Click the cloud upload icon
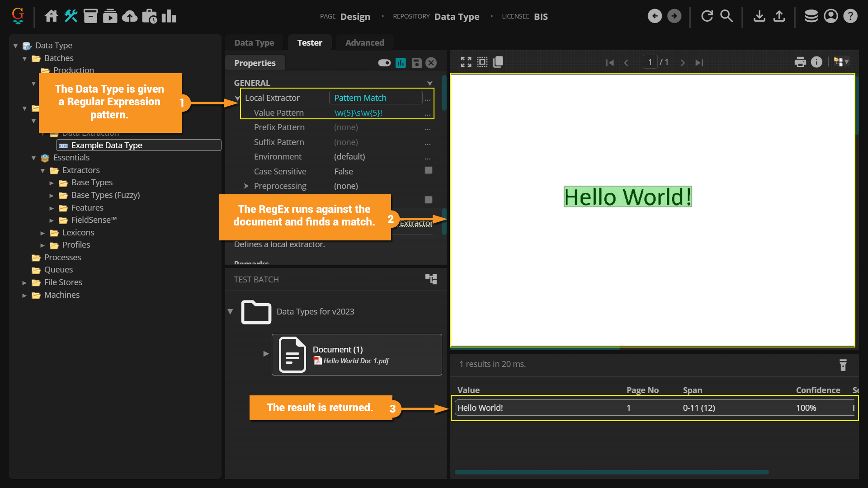The width and height of the screenshot is (868, 488). (x=130, y=16)
